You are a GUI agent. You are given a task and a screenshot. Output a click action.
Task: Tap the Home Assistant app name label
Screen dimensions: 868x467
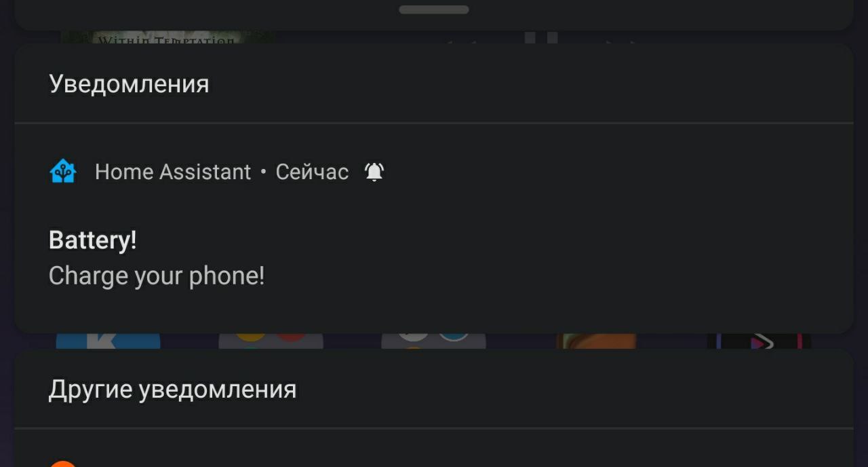click(x=173, y=172)
